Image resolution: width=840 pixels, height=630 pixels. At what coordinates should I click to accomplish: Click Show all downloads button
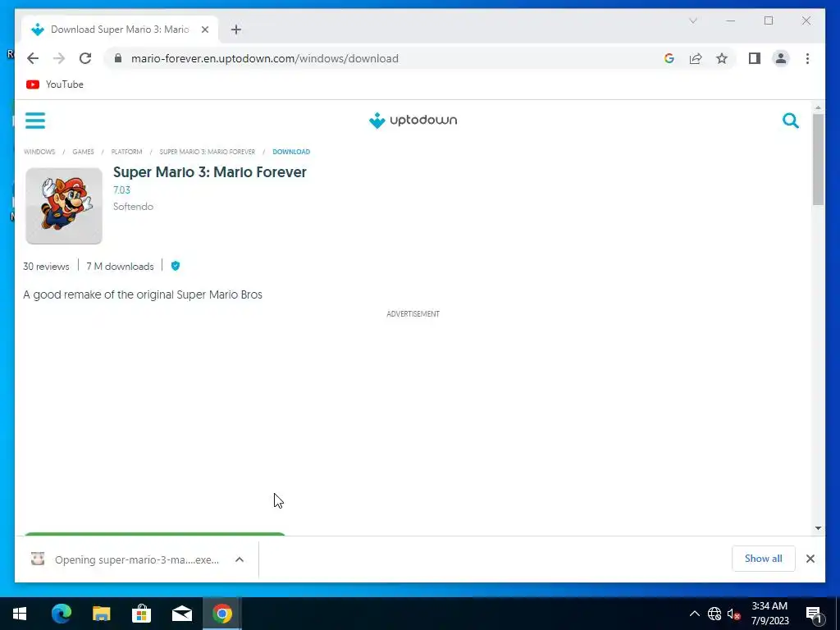pyautogui.click(x=764, y=558)
